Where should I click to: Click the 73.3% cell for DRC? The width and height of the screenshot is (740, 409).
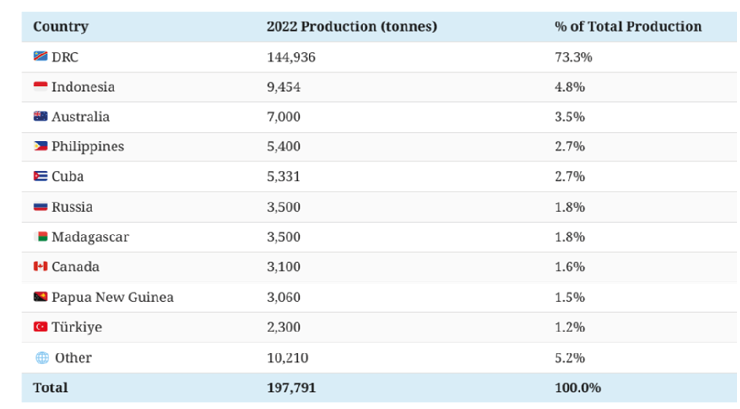(x=573, y=57)
